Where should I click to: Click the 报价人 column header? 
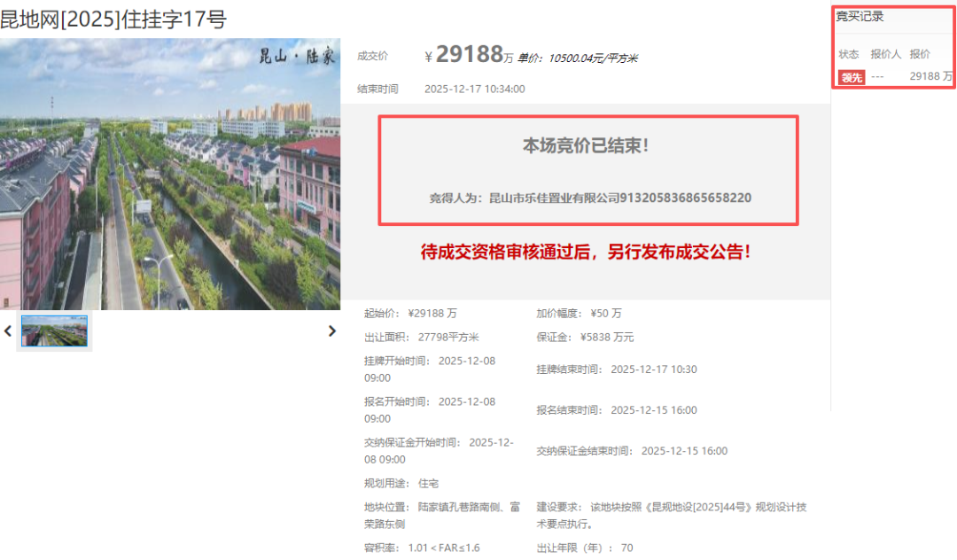(885, 54)
